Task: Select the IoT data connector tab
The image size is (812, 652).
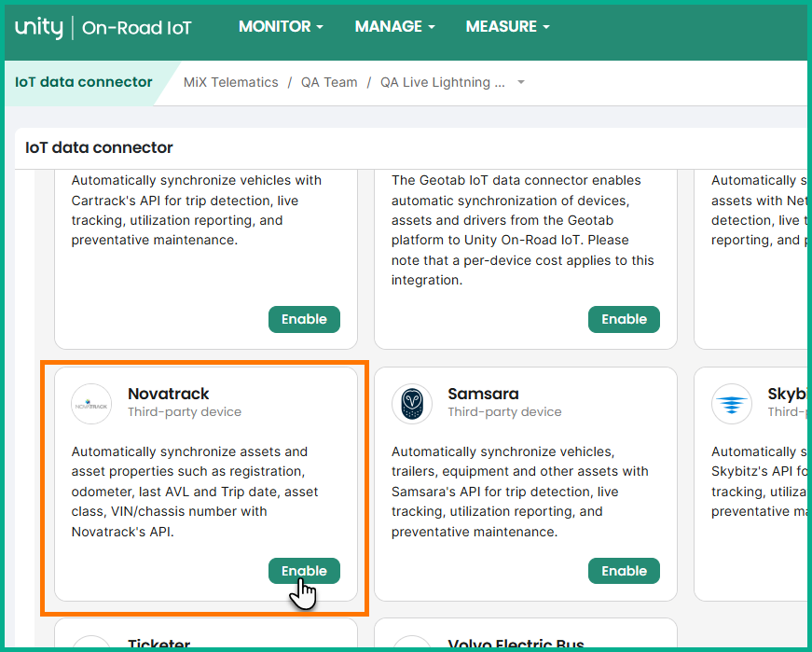Action: pos(84,82)
